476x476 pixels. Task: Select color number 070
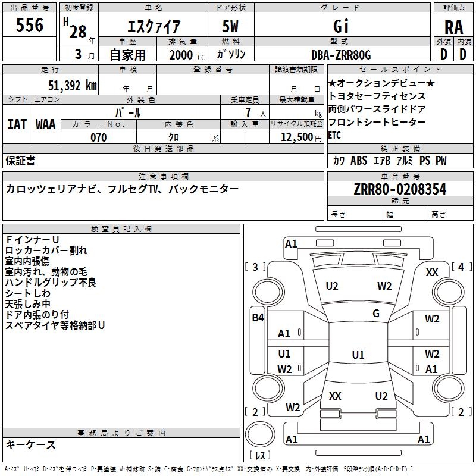click(99, 137)
